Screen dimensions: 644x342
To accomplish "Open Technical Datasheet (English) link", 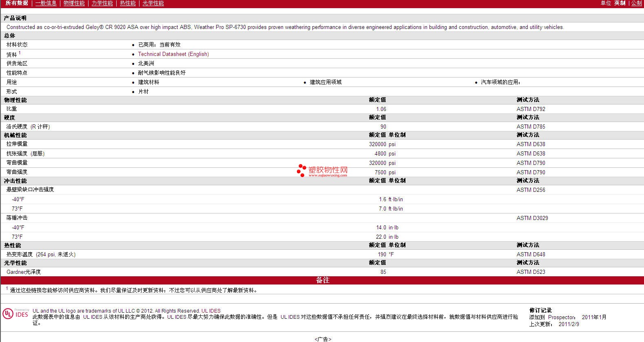I will point(173,54).
